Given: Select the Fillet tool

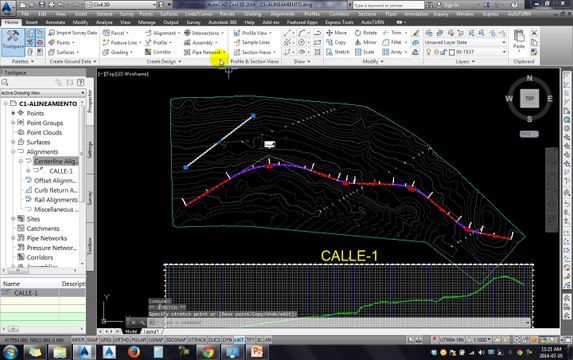Looking at the screenshot, I should coord(391,42).
